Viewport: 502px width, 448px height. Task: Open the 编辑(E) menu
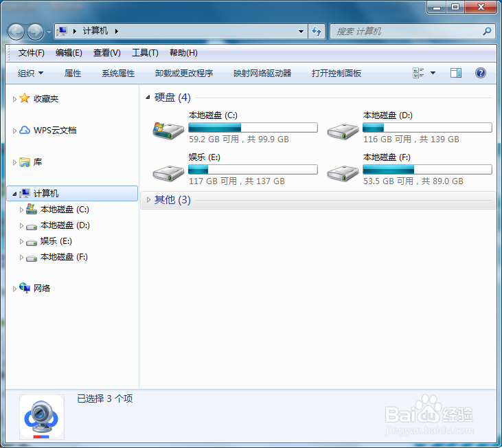[x=69, y=53]
